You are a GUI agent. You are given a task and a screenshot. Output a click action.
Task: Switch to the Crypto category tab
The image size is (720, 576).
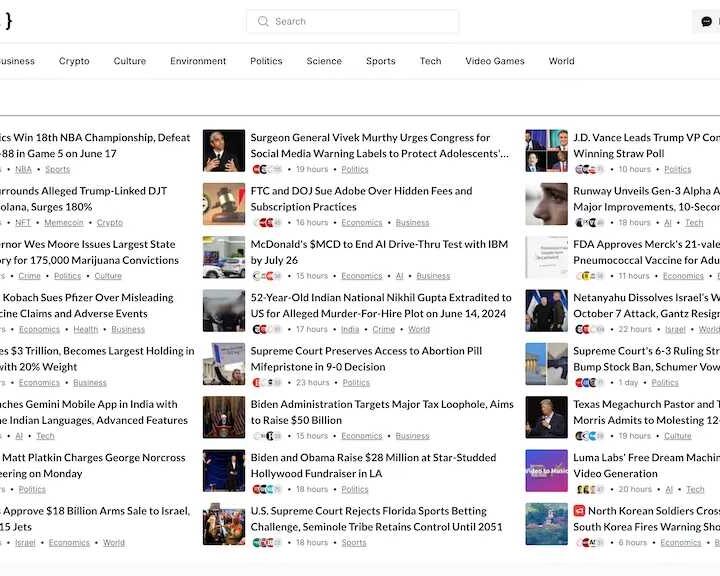(x=74, y=61)
